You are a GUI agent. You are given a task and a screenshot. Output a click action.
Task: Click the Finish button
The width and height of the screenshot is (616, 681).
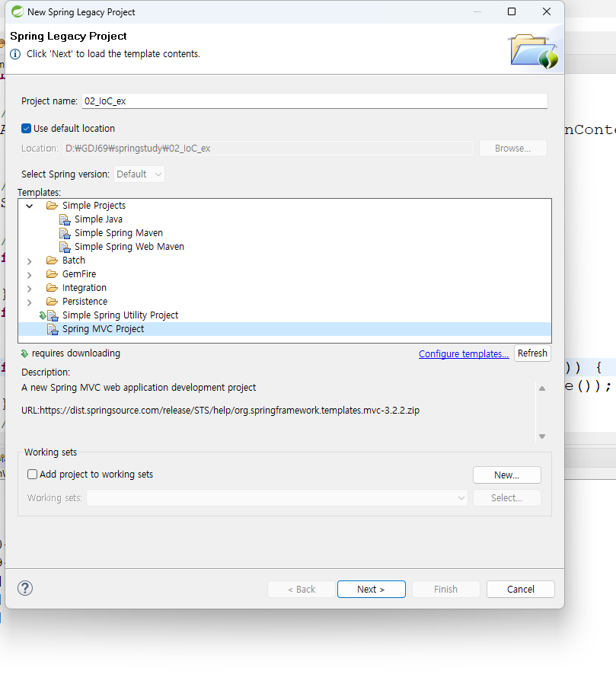pyautogui.click(x=446, y=590)
